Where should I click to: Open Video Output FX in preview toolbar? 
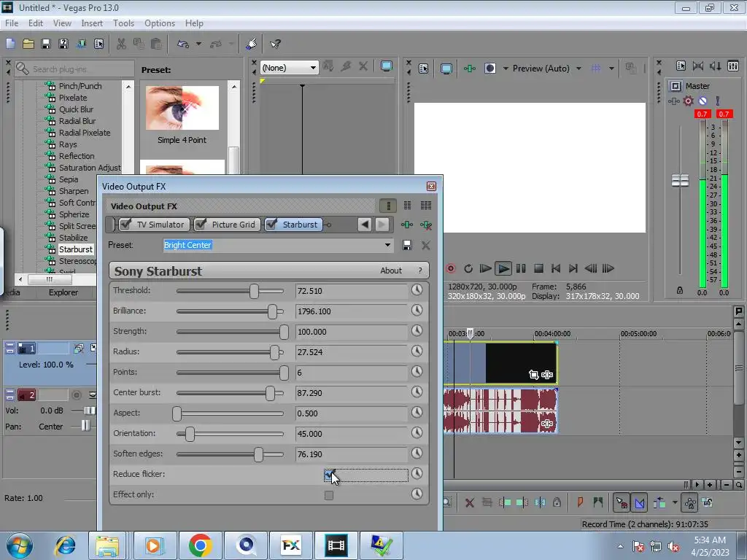[x=470, y=69]
